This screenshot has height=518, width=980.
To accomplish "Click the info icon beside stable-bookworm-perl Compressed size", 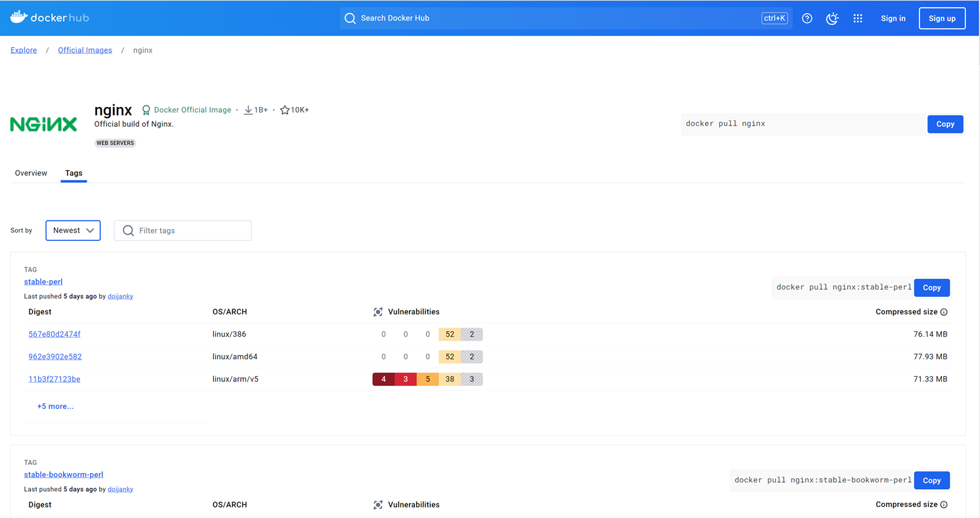I will point(944,505).
